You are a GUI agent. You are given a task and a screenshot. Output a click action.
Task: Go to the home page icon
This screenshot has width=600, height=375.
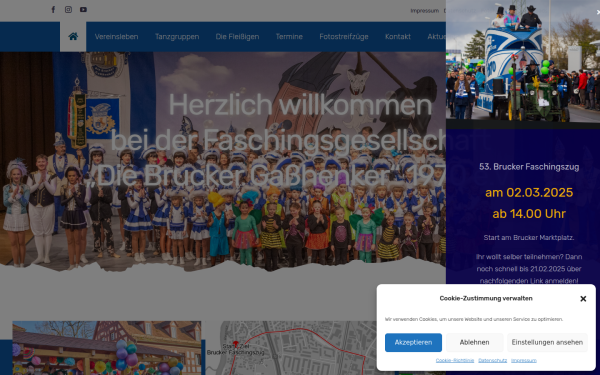(x=73, y=36)
